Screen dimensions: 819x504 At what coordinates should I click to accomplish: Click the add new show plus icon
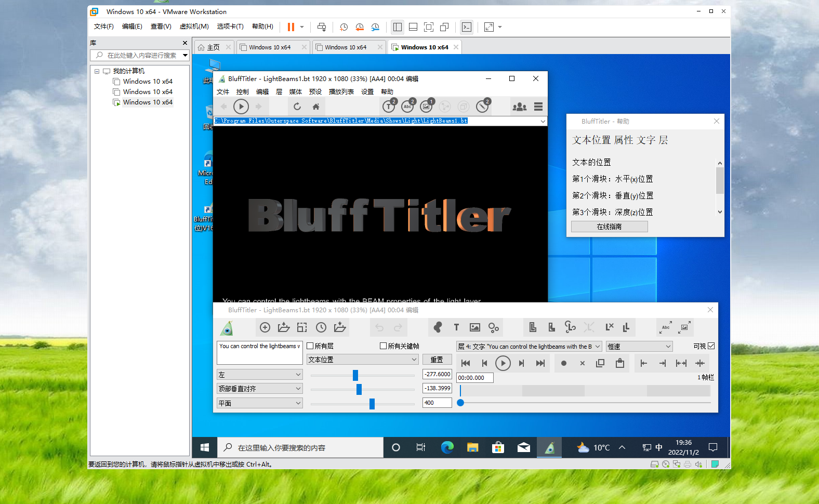click(x=265, y=327)
